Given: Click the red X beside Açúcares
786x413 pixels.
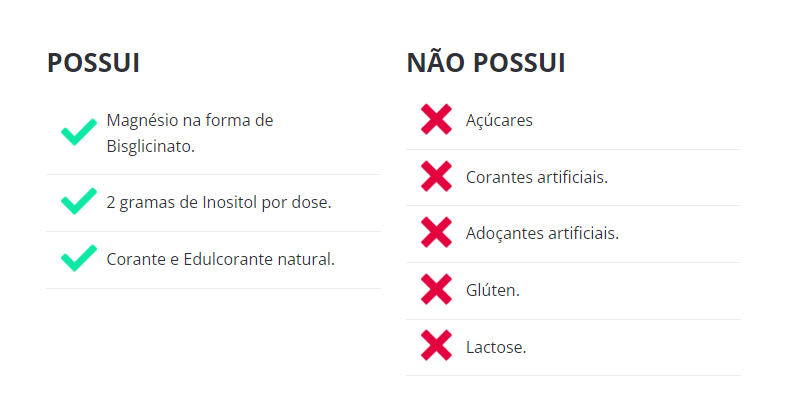Looking at the screenshot, I should [436, 120].
